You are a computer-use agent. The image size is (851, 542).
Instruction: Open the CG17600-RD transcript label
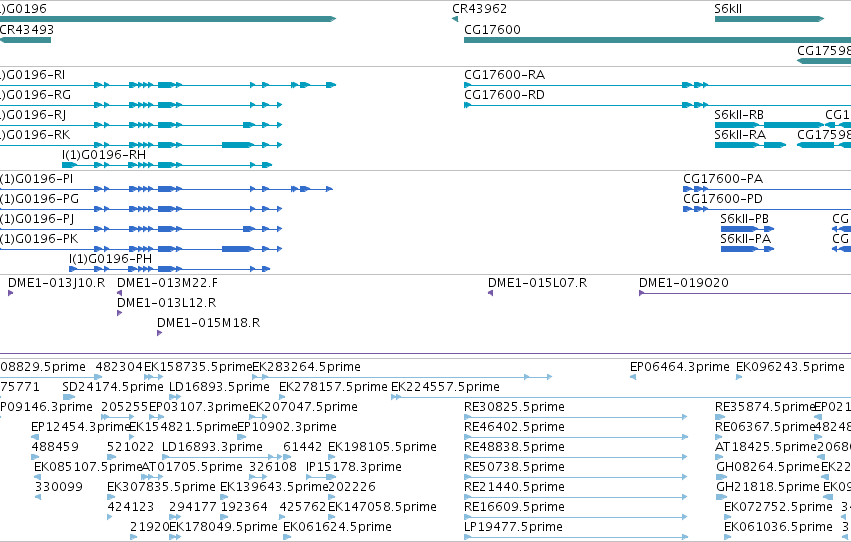coord(504,95)
